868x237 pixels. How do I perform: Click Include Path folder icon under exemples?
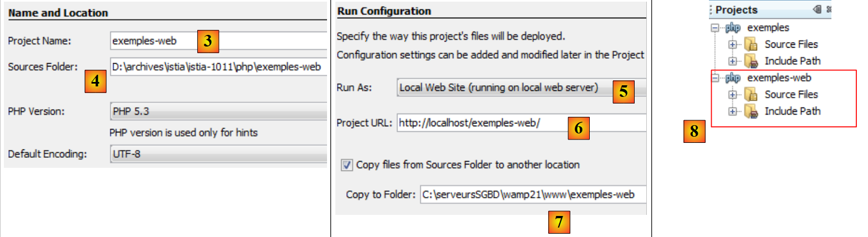(750, 61)
